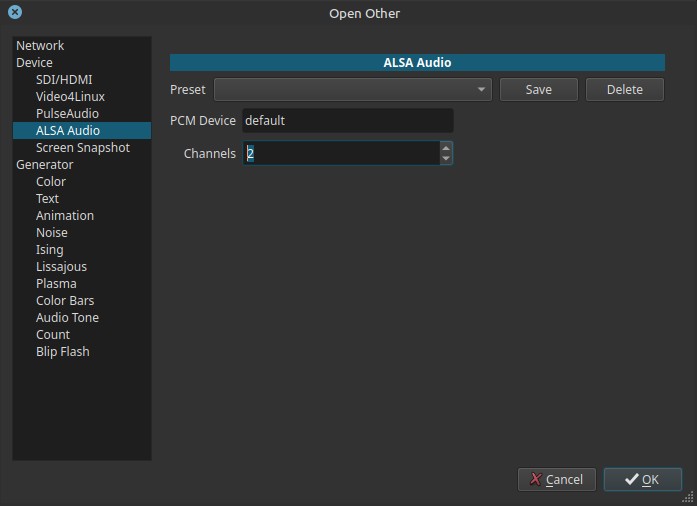The image size is (697, 506).
Task: Select SDI/HDMI device entry
Action: tap(64, 80)
